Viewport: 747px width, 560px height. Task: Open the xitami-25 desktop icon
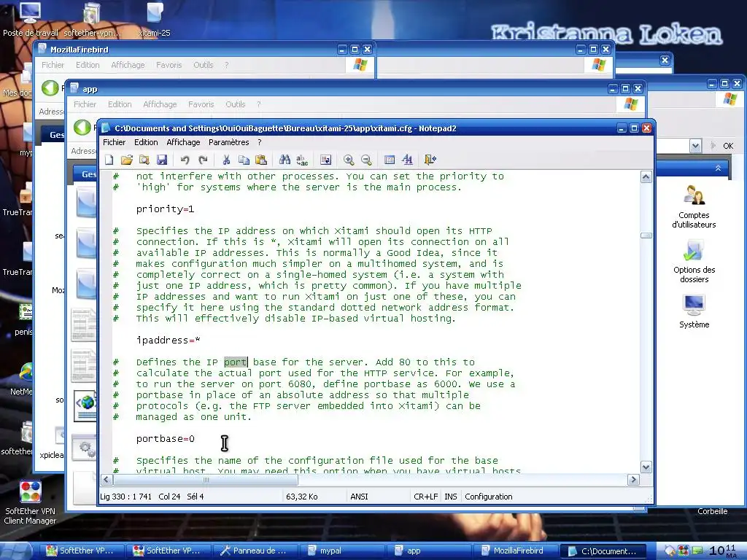155,19
